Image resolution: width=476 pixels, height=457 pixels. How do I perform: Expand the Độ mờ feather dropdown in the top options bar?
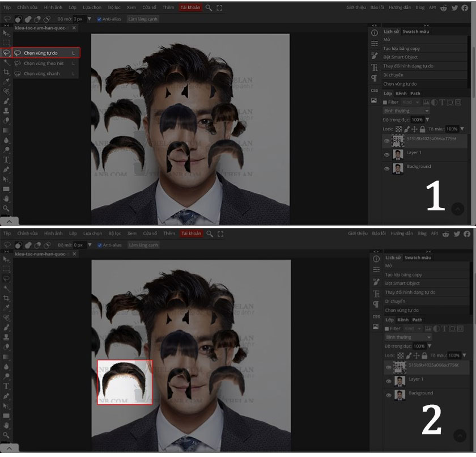89,19
